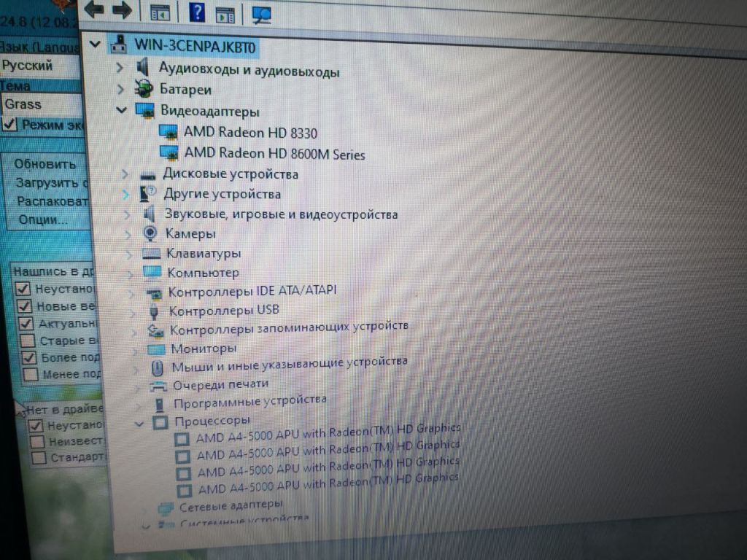747x560 pixels.
Task: Click the keyboard icon next to Клавиатуры
Action: [x=152, y=253]
